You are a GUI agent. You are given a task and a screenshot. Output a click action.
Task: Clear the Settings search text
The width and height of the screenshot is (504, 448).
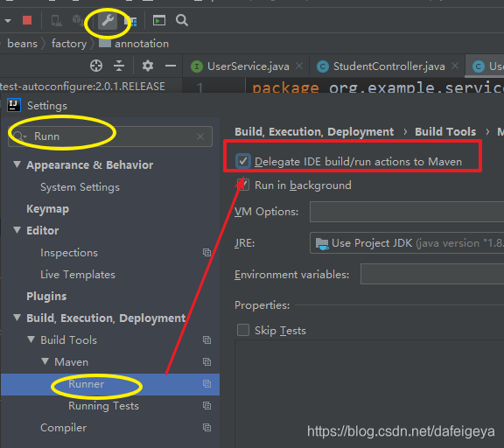(x=200, y=136)
